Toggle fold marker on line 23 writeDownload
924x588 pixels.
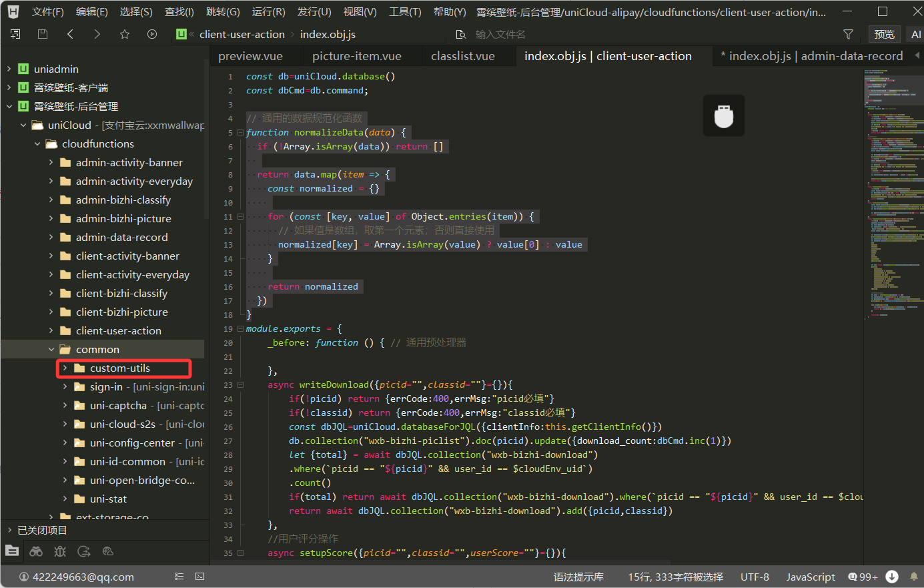[x=240, y=385]
